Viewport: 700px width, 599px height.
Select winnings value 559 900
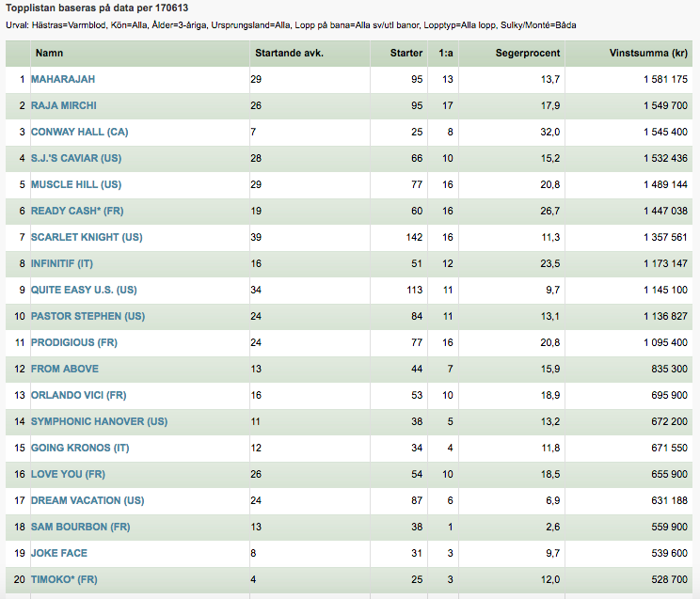click(x=669, y=528)
